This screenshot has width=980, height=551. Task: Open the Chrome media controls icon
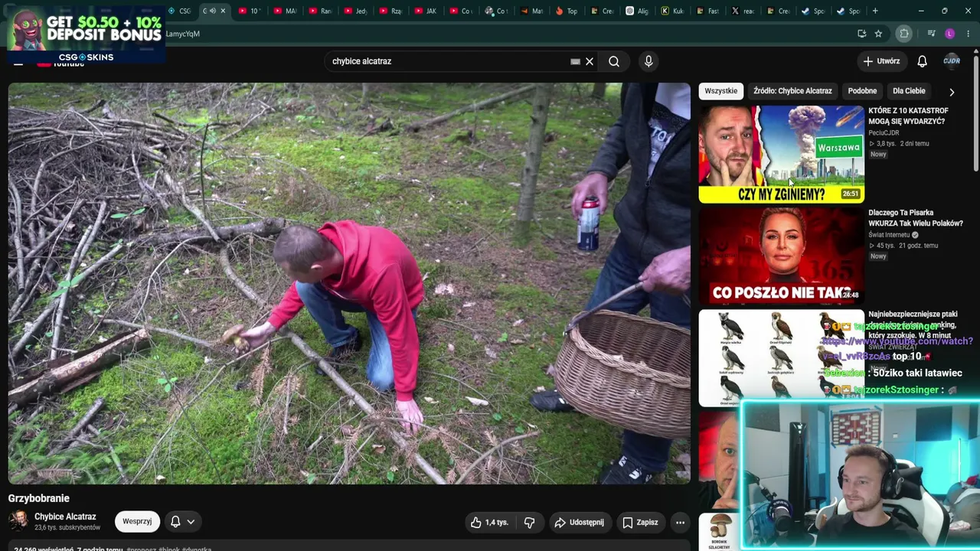[x=931, y=34]
